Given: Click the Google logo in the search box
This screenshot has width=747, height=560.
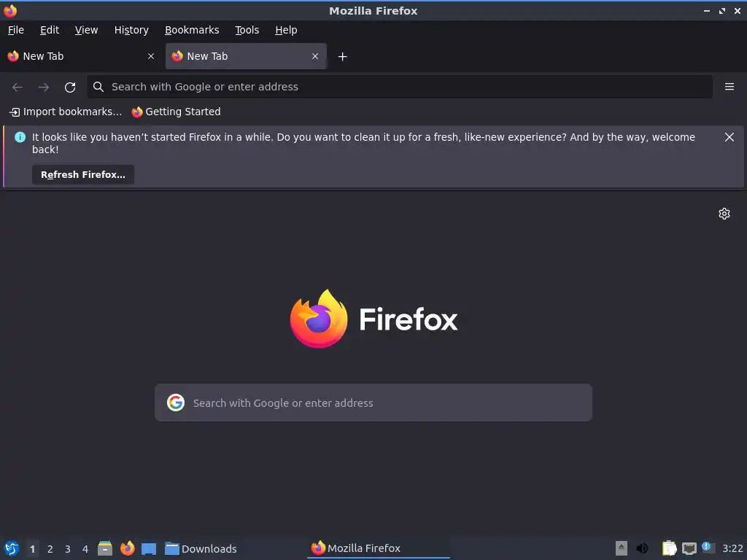Looking at the screenshot, I should [x=176, y=402].
